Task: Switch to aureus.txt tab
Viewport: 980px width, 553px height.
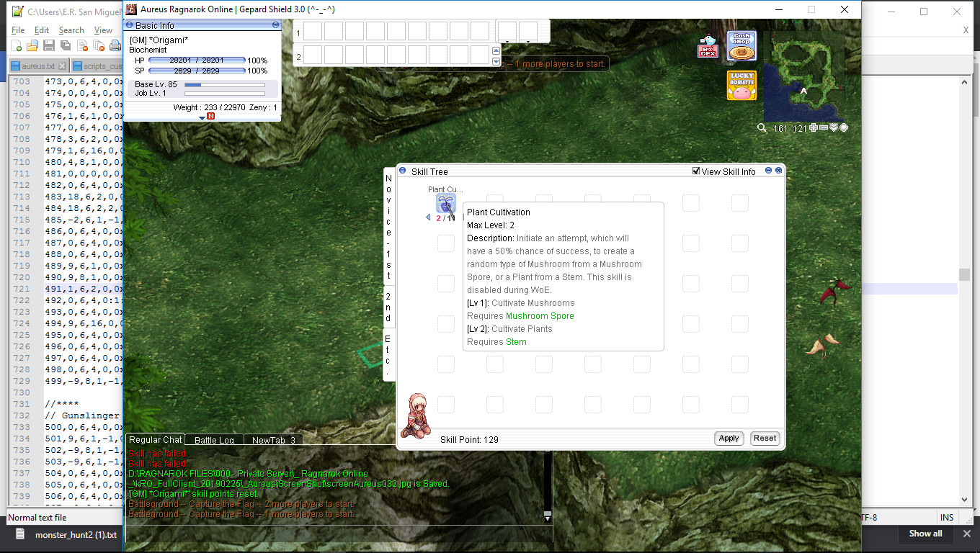Action: (x=38, y=66)
